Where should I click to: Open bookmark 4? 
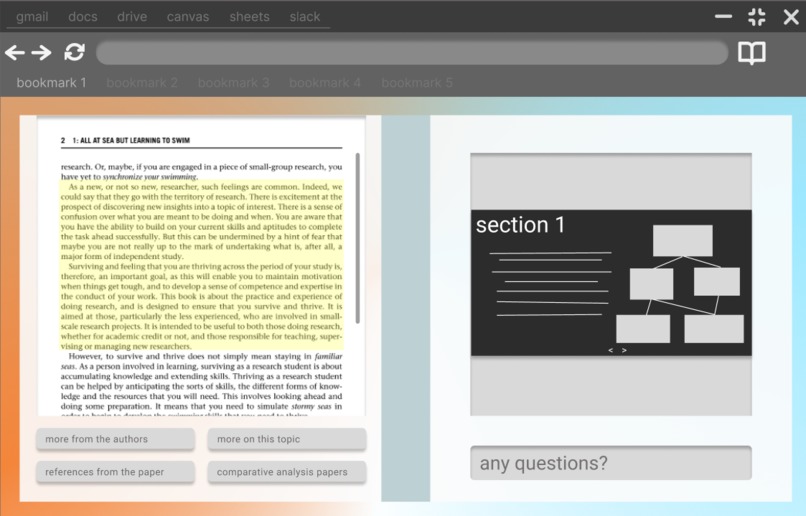click(325, 83)
